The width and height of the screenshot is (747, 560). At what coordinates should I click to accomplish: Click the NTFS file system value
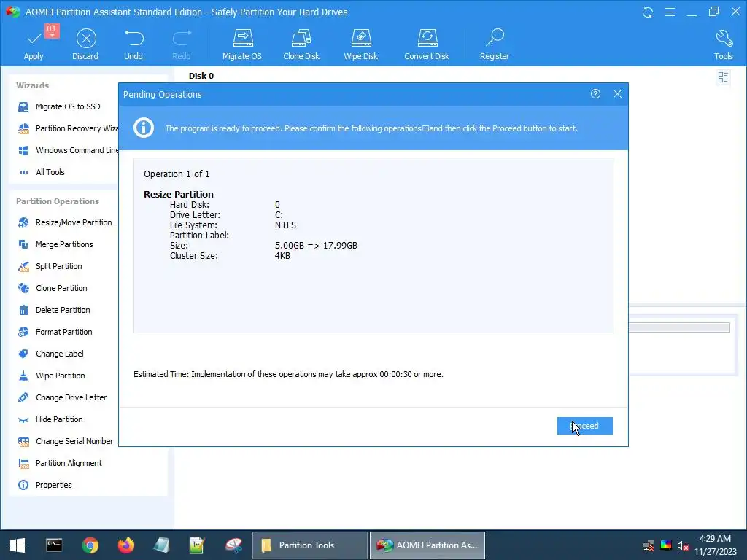tap(285, 225)
